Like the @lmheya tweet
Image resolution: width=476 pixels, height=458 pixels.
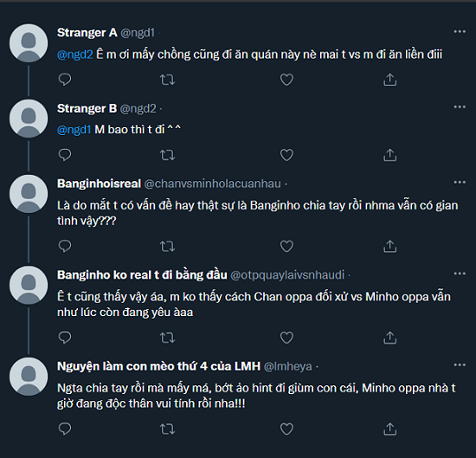pyautogui.click(x=286, y=429)
